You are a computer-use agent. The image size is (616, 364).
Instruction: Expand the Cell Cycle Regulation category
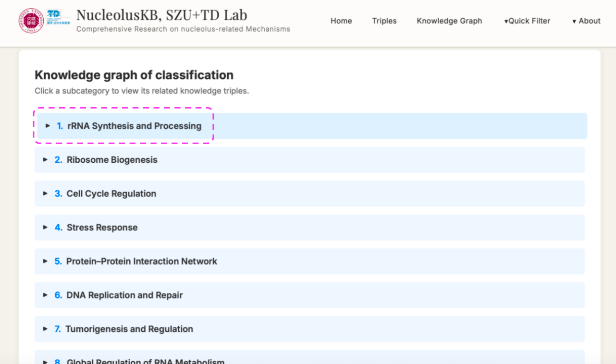[111, 194]
